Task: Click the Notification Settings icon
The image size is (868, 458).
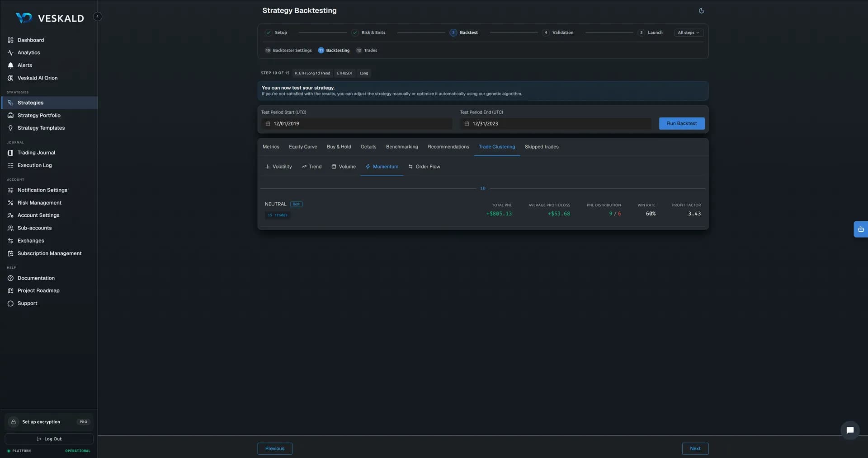Action: pyautogui.click(x=10, y=190)
